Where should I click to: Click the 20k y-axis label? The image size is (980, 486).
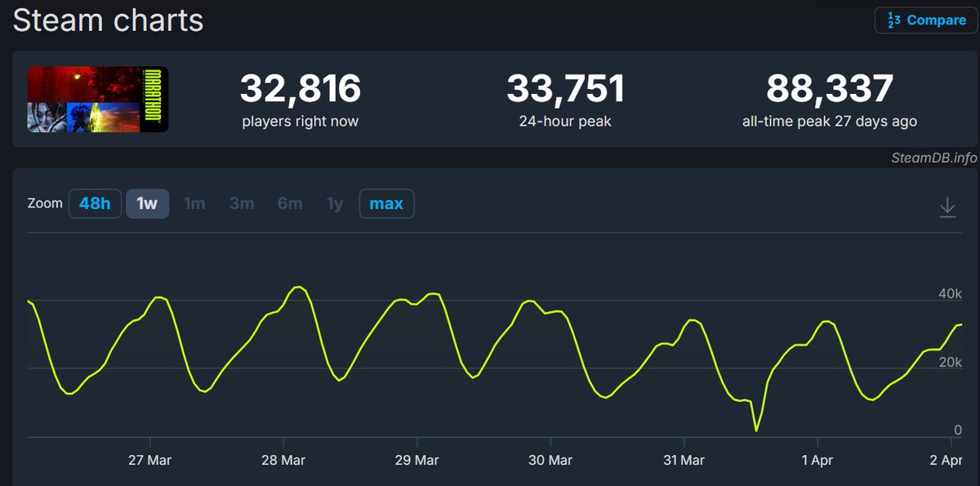(951, 362)
